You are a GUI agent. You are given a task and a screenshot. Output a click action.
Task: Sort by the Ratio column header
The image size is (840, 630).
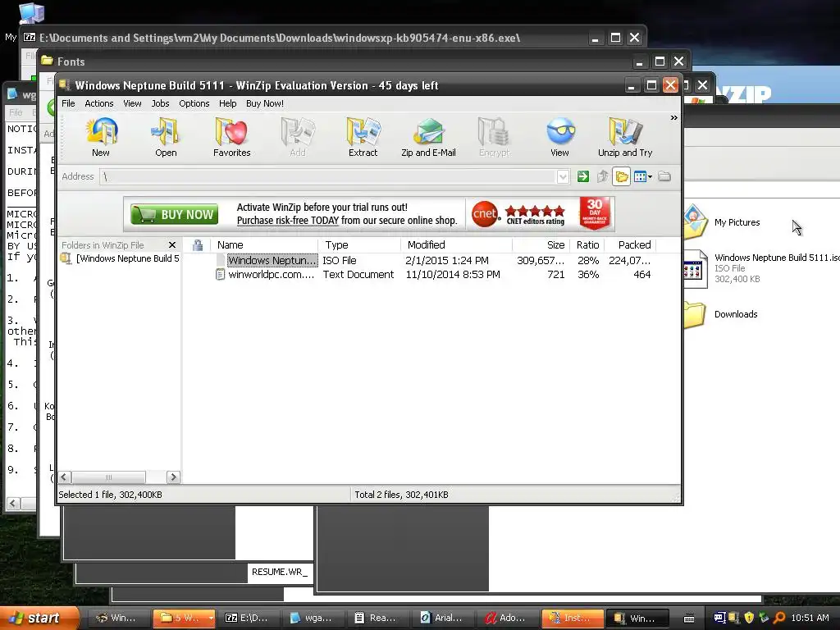[x=587, y=244]
